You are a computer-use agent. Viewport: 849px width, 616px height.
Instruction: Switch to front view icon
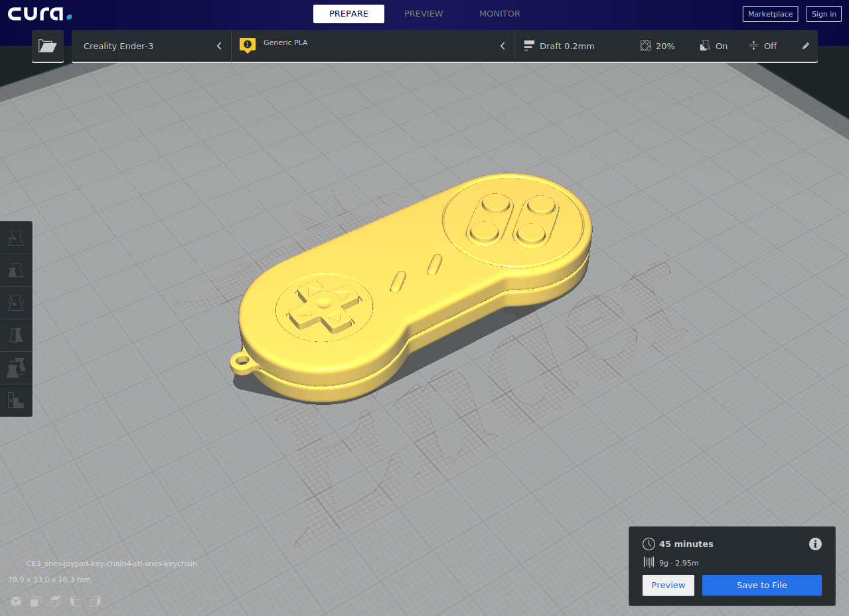(x=36, y=601)
